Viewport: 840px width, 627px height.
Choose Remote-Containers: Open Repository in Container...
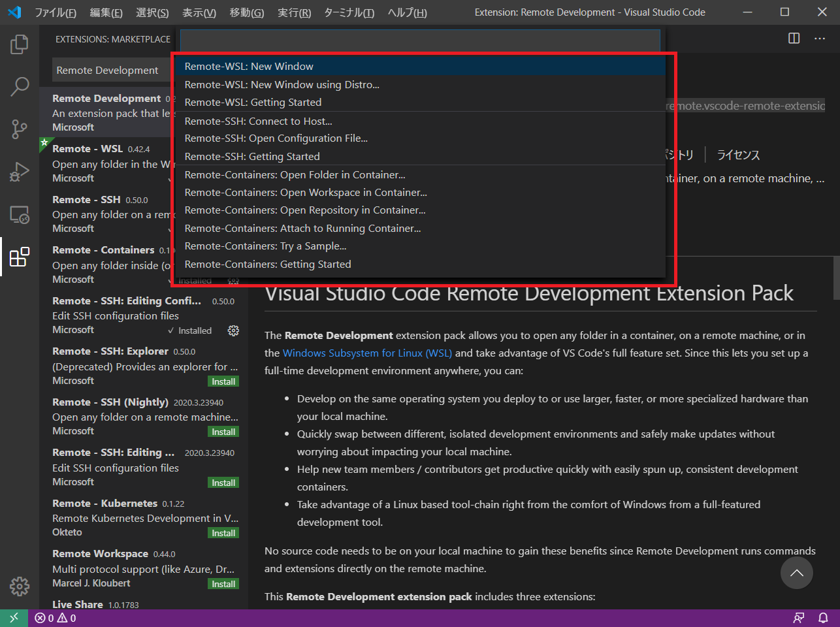(419, 210)
